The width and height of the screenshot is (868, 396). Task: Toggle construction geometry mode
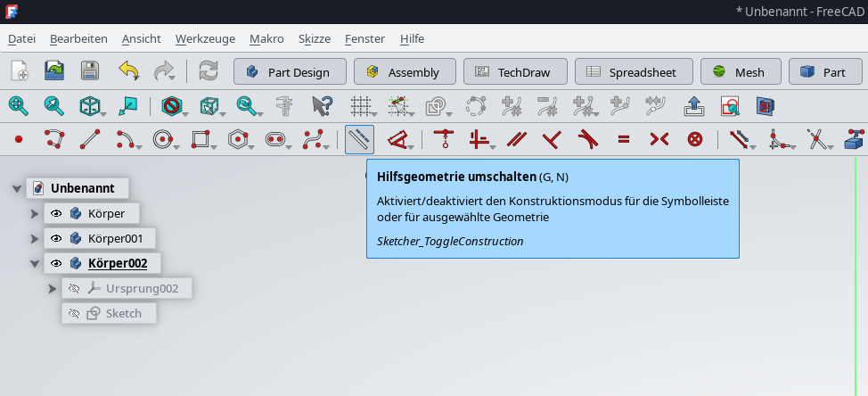tap(359, 139)
